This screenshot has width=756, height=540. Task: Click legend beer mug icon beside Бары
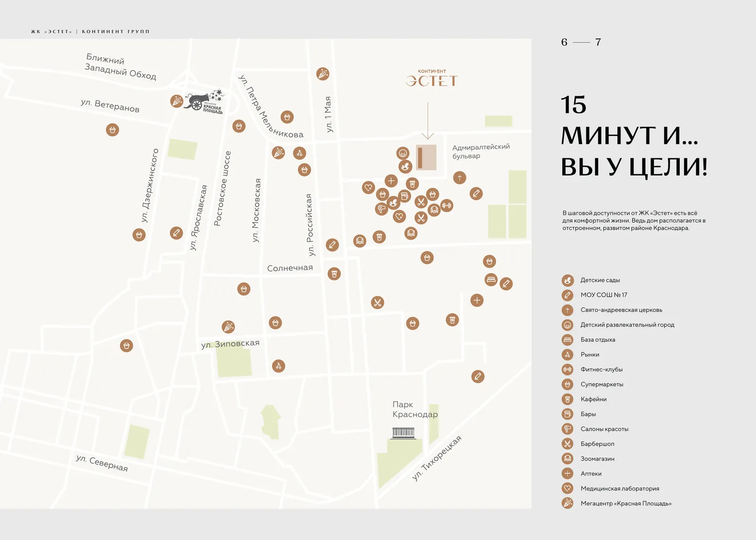pyautogui.click(x=567, y=414)
